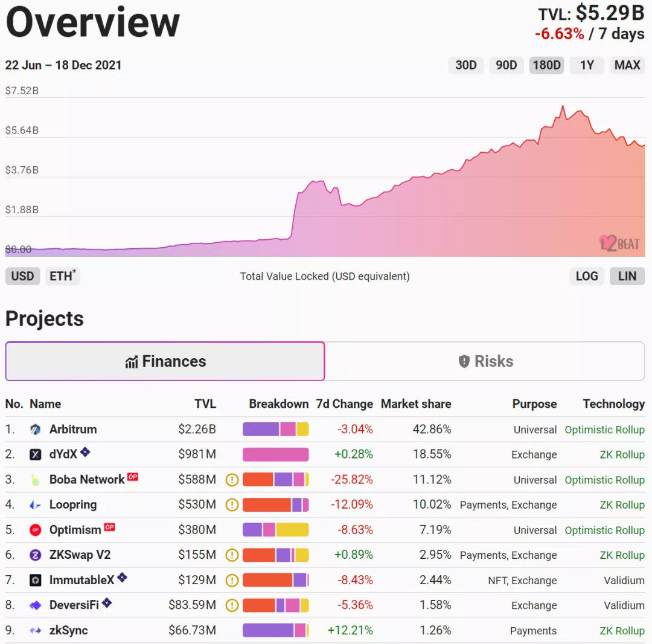Click the TVL column header
This screenshot has height=644, width=652.
(205, 404)
